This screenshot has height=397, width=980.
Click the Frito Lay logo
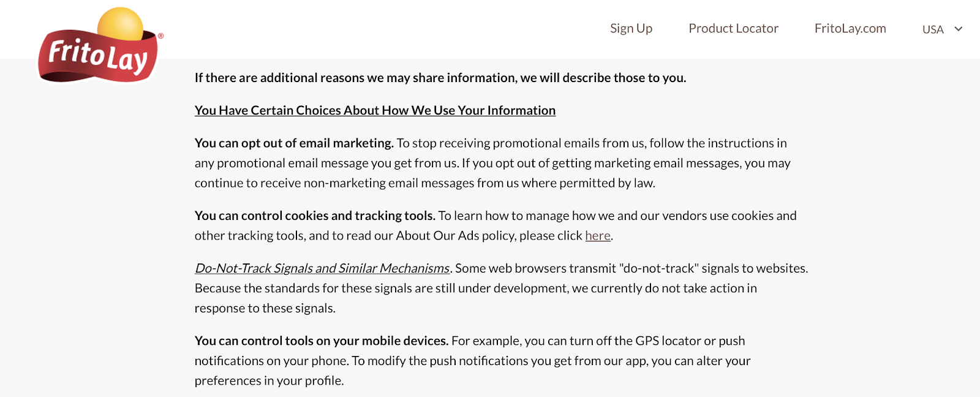[98, 55]
